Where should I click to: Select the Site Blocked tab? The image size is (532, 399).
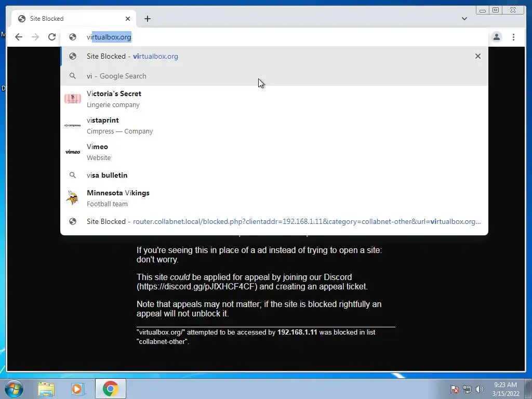pos(74,19)
